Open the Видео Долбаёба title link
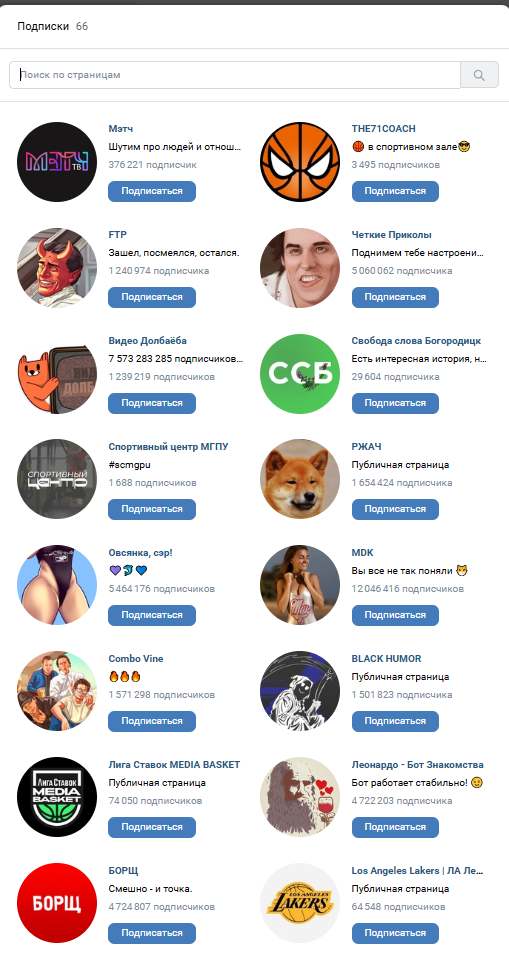This screenshot has height=958, width=509. click(147, 341)
